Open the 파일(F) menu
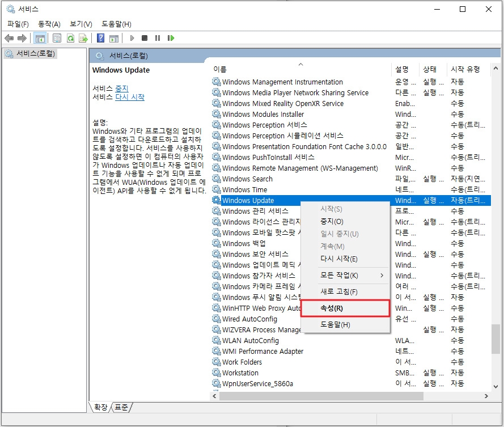This screenshot has height=427, width=504. pos(18,24)
